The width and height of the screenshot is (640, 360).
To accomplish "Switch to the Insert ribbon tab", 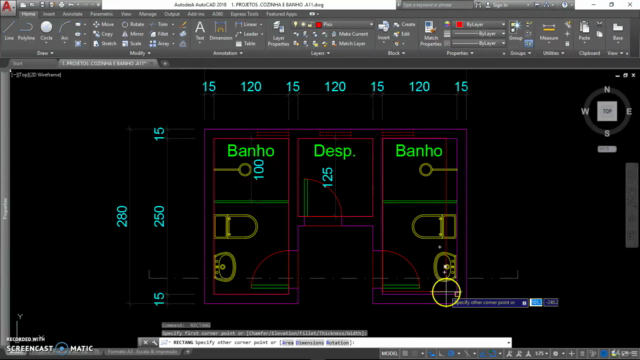I will pyautogui.click(x=49, y=14).
